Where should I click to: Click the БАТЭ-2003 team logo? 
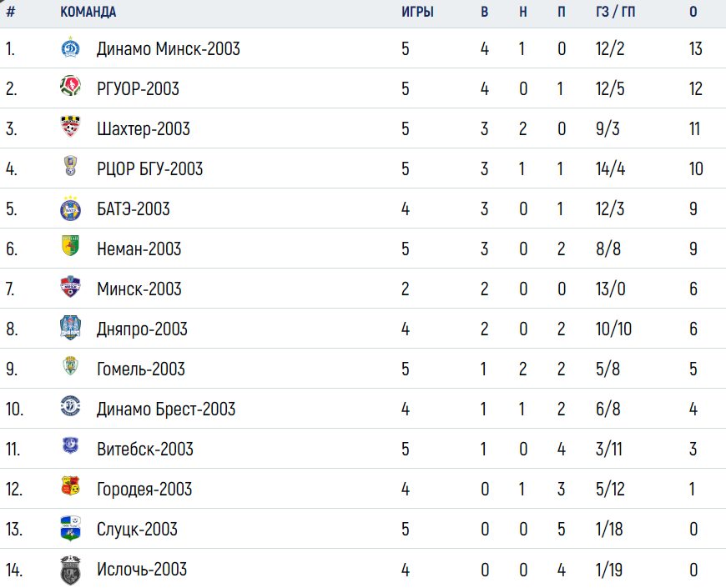coord(70,209)
